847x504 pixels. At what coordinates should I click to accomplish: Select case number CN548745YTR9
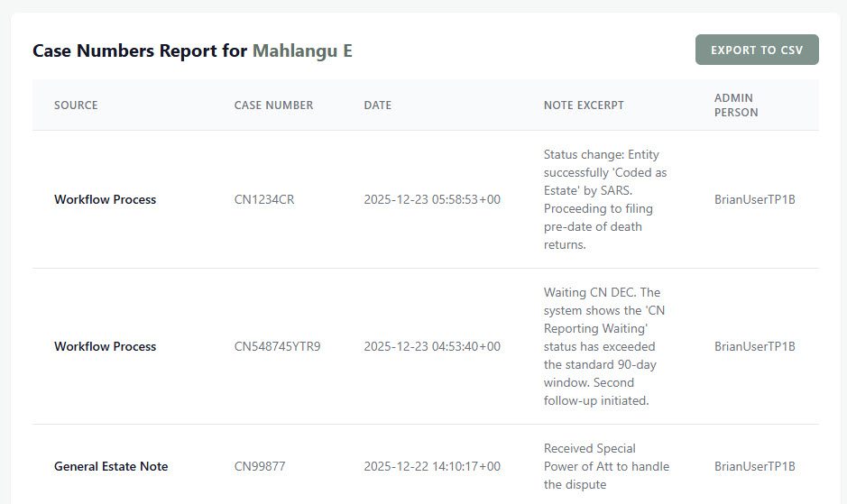click(277, 346)
